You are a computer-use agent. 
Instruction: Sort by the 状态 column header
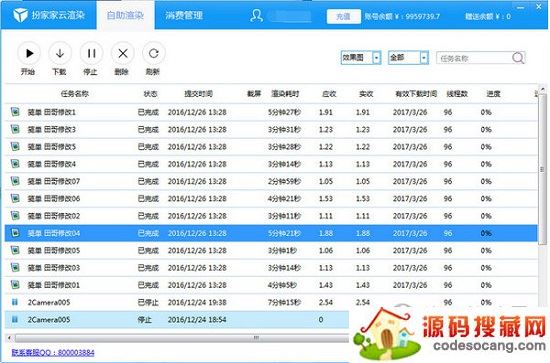150,94
